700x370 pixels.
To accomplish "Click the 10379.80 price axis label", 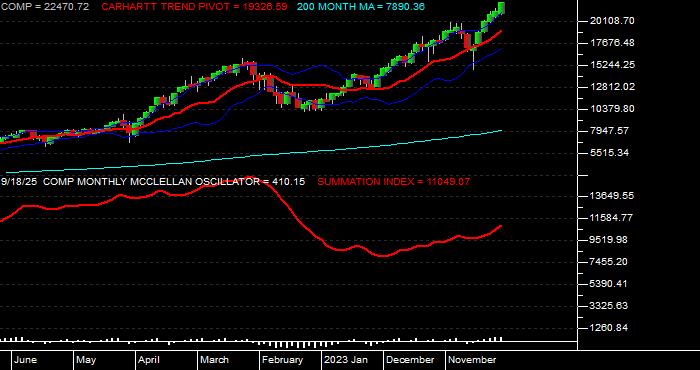I will [612, 108].
